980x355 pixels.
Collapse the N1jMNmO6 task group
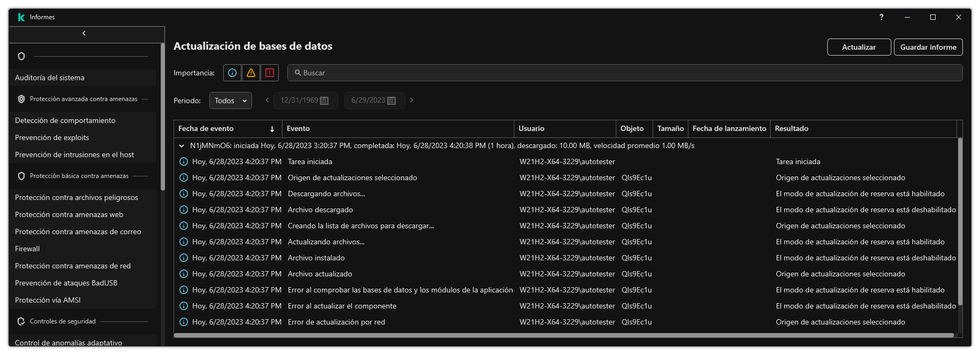pos(182,145)
